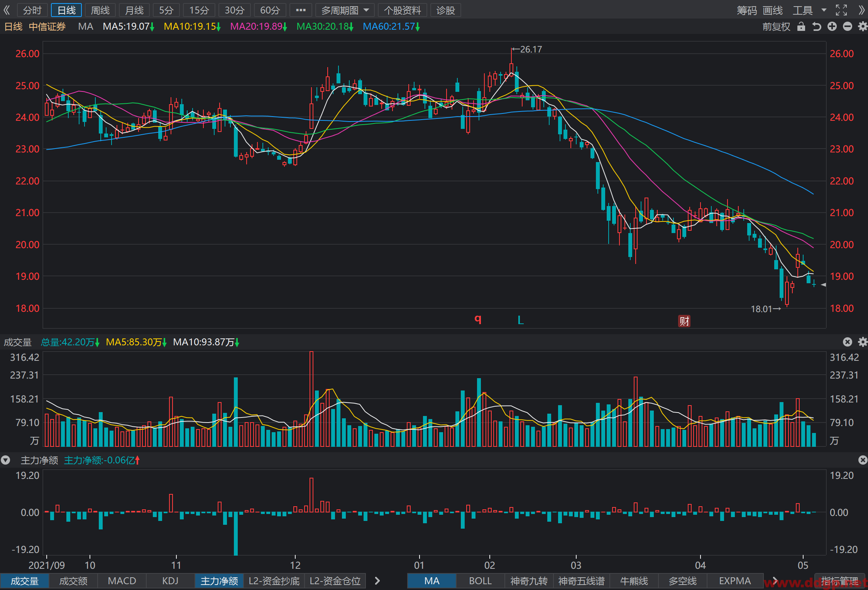
Task: Open the 个股资料 button
Action: point(403,10)
